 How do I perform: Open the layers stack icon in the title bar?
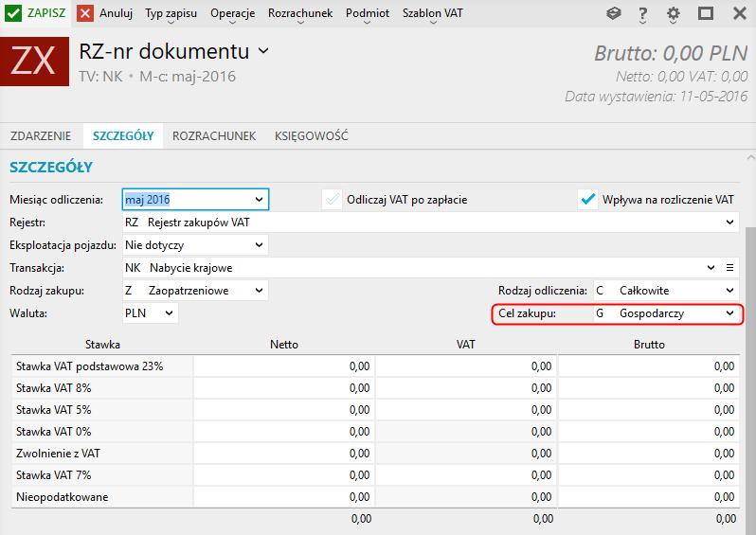(x=613, y=13)
